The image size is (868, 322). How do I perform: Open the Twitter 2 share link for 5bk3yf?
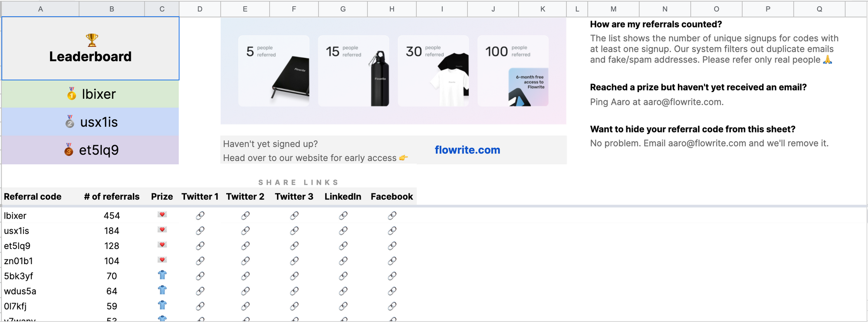pos(245,276)
